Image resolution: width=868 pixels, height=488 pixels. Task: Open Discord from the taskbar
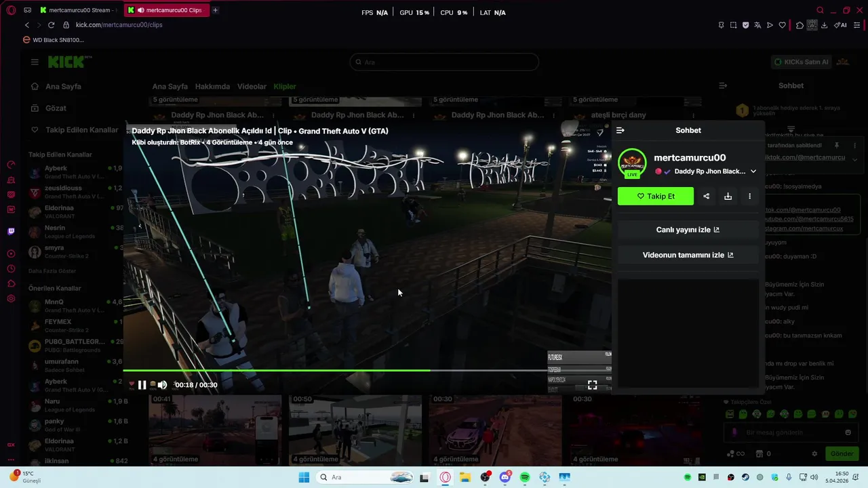[x=505, y=477]
